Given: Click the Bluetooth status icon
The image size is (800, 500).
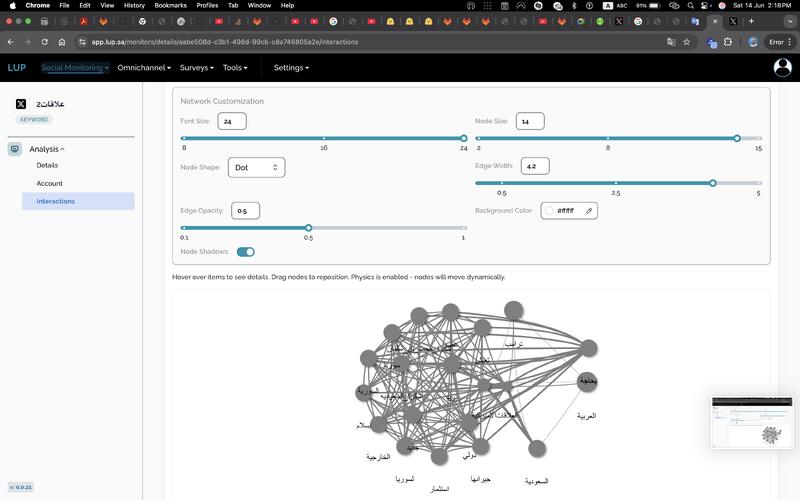Looking at the screenshot, I should point(574,6).
